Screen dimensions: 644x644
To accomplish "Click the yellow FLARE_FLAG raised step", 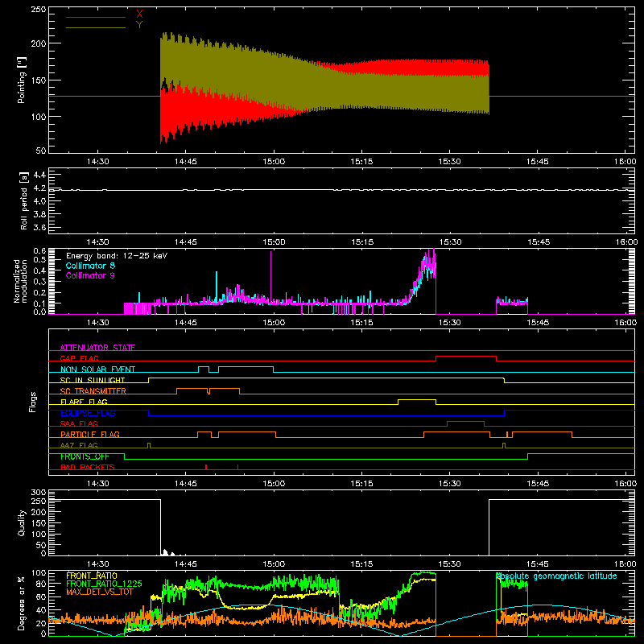I will point(417,399).
